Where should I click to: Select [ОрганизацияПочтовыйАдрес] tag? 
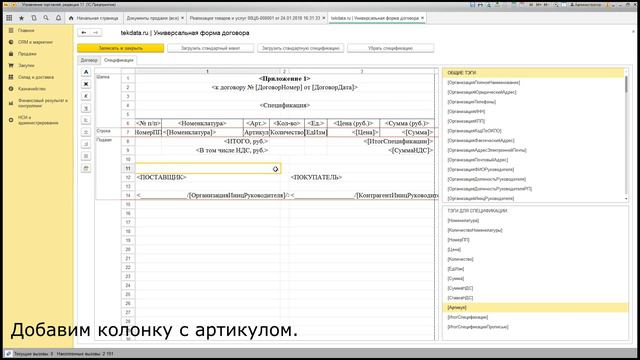(478, 160)
